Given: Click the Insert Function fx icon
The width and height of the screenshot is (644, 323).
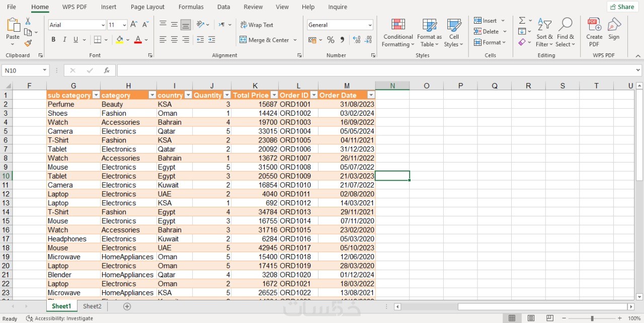Looking at the screenshot, I should coord(107,70).
